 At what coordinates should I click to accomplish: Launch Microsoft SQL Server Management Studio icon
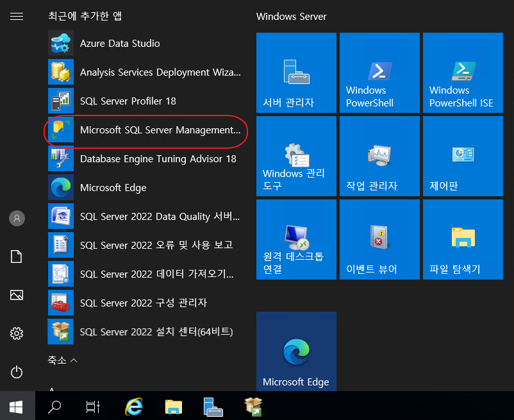coord(61,130)
